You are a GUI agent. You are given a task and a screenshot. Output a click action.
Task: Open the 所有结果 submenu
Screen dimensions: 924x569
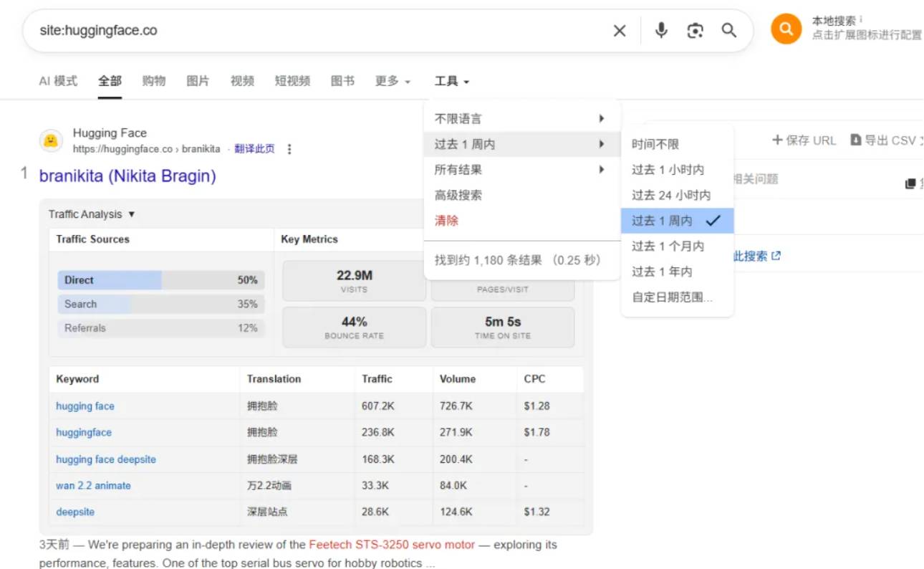pyautogui.click(x=522, y=170)
